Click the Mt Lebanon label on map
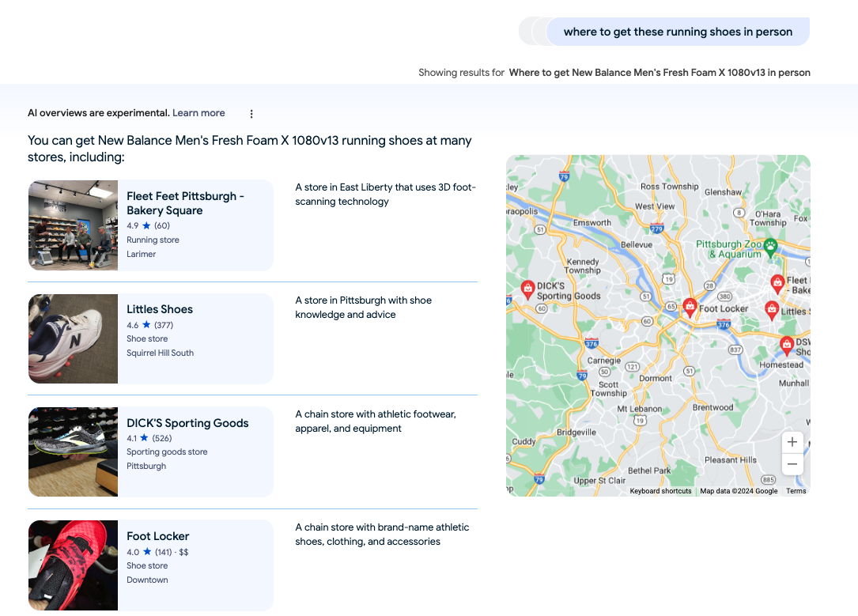The width and height of the screenshot is (858, 616). pyautogui.click(x=639, y=409)
